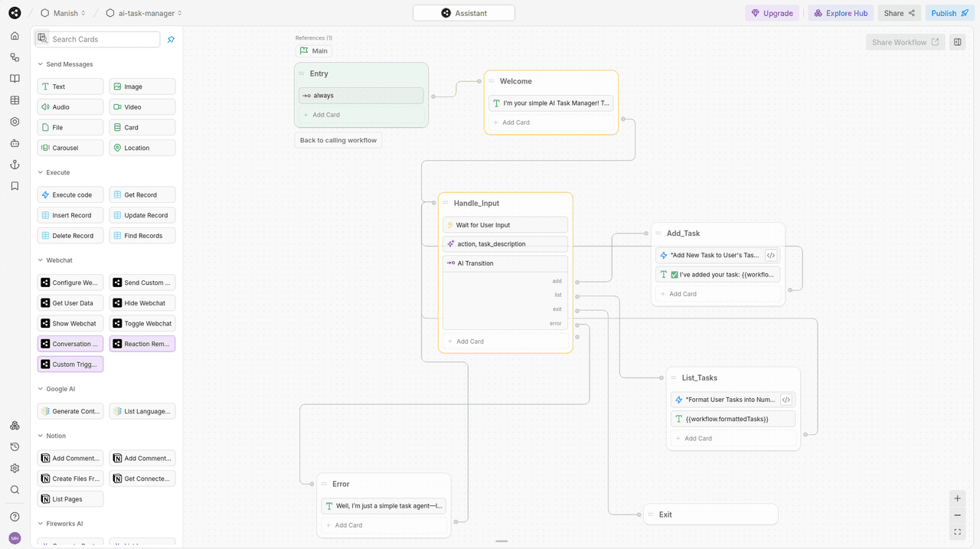Collapse the Notion integration section
Screen dimensions: 980x549
click(x=40, y=435)
